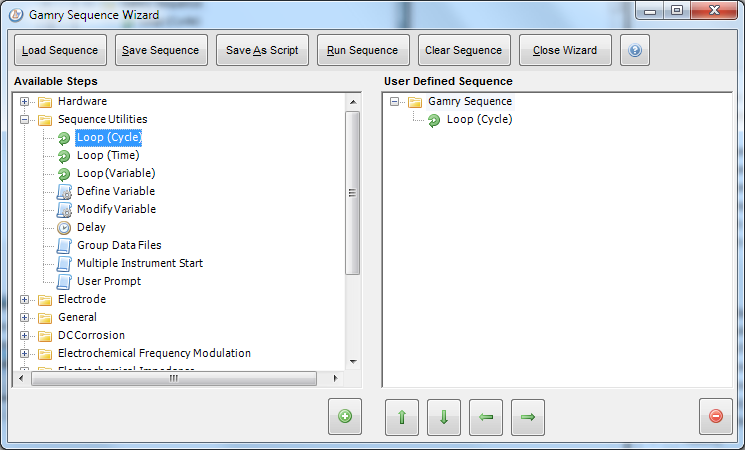Minimize the Gamry Sequence Wizard window
This screenshot has width=745, height=450.
649,11
